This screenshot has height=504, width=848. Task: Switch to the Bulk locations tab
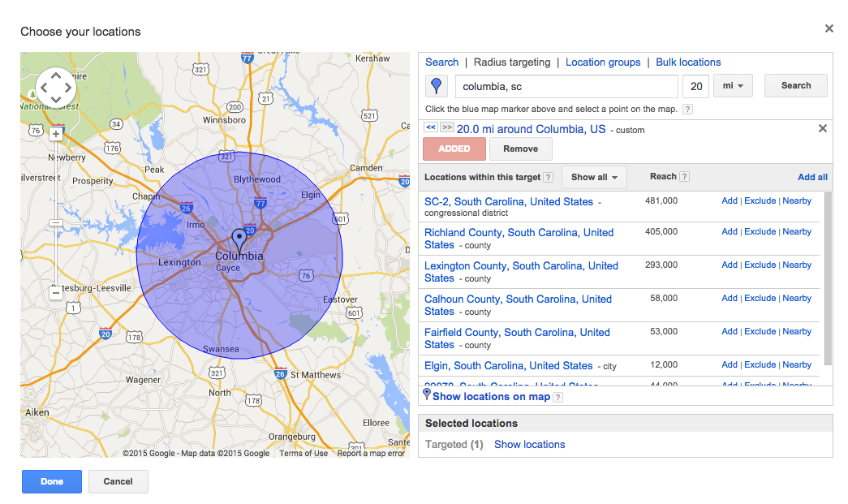688,62
